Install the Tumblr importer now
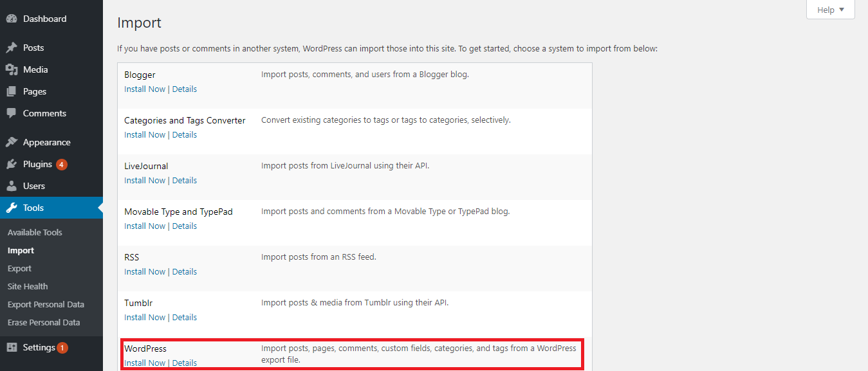Viewport: 868px width, 371px height. [x=145, y=317]
